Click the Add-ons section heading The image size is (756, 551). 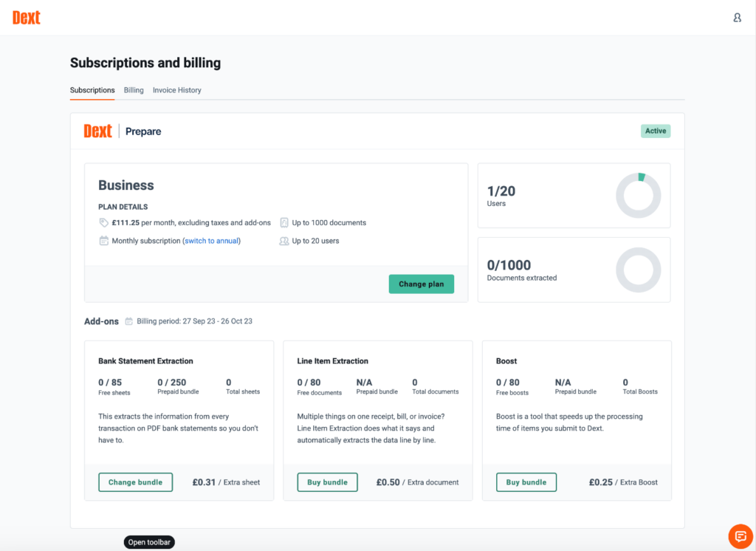101,321
